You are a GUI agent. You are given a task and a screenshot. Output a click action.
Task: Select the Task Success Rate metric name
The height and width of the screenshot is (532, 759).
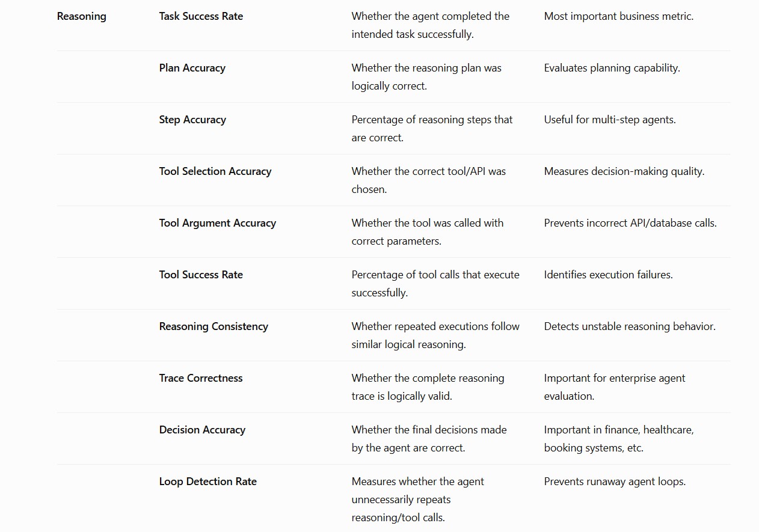pyautogui.click(x=201, y=17)
